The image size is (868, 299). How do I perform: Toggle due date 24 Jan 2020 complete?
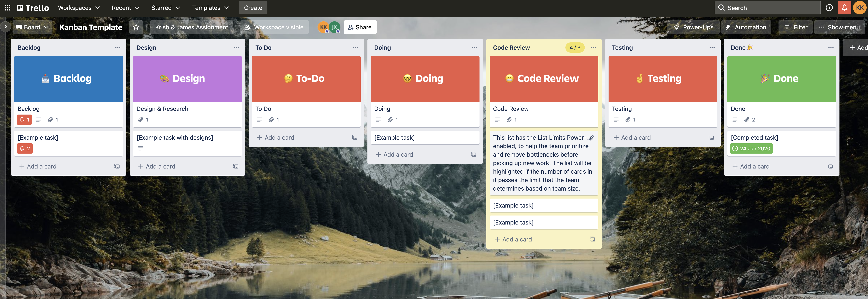(751, 148)
